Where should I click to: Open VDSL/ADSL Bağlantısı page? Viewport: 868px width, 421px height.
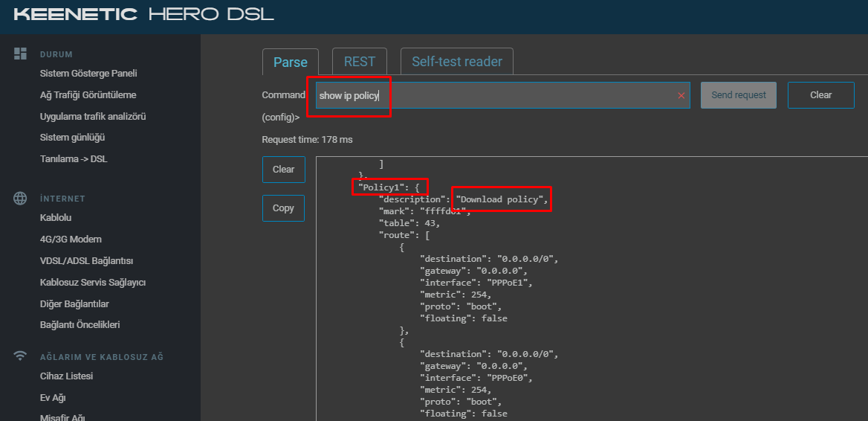pyautogui.click(x=86, y=261)
